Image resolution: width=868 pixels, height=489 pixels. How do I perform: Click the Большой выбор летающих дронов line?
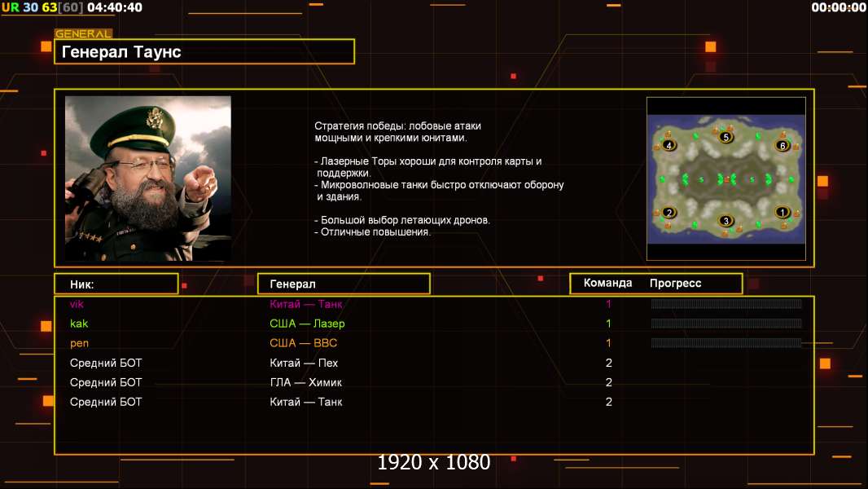(x=402, y=220)
